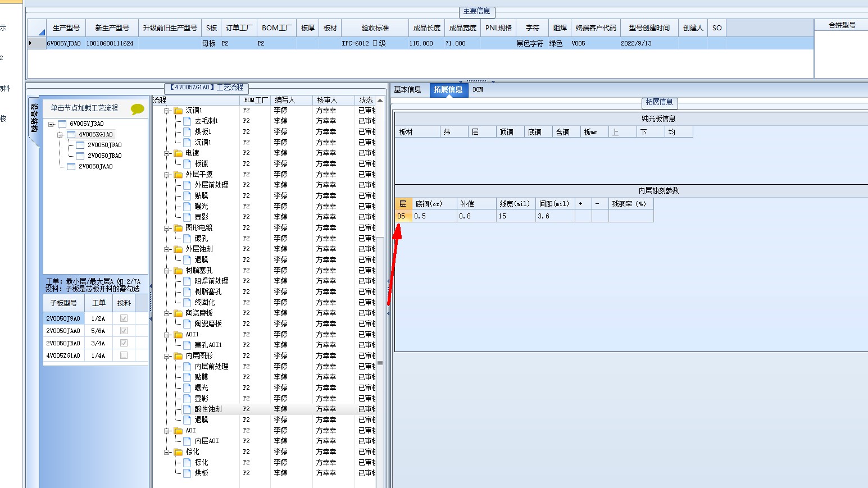Click the document icon of 终固化 step

(187, 302)
